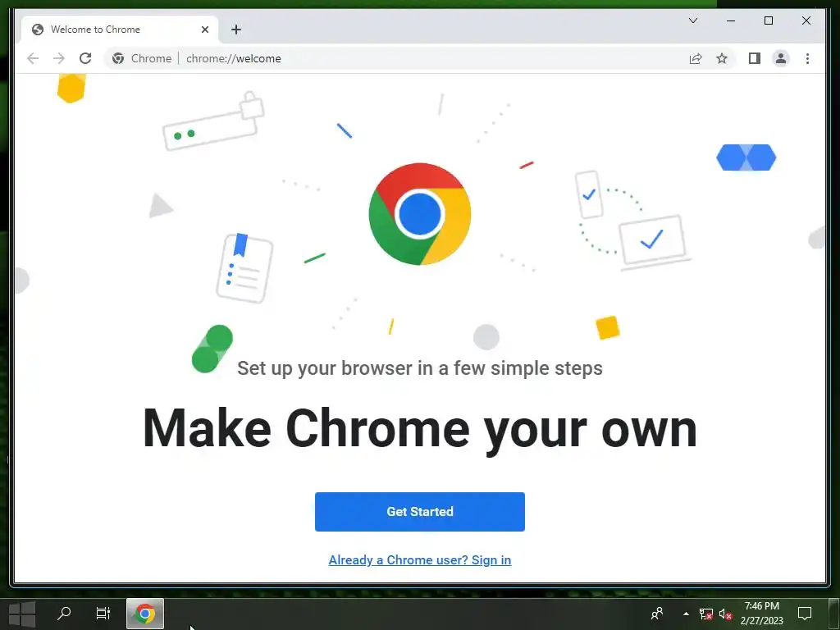Open the side panel
Viewport: 840px width, 630px height.
tap(755, 58)
